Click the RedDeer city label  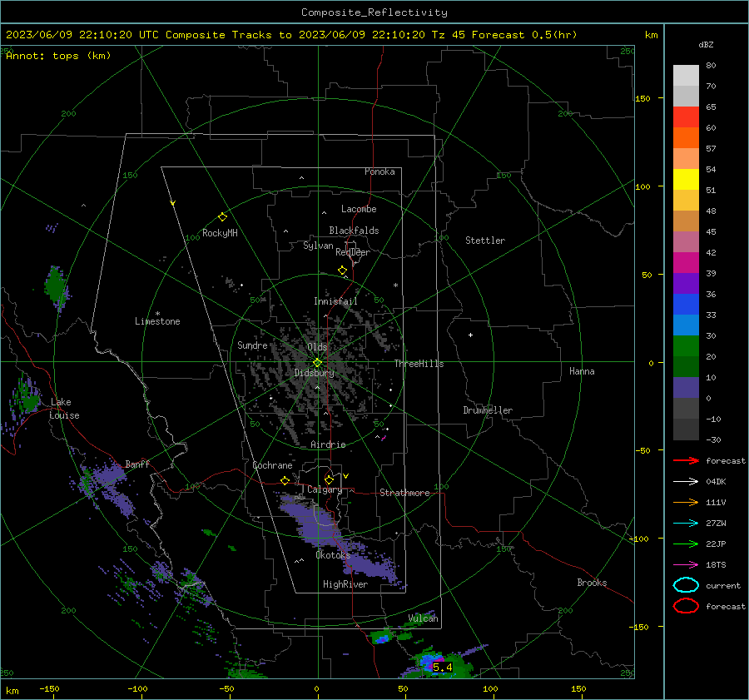[353, 252]
